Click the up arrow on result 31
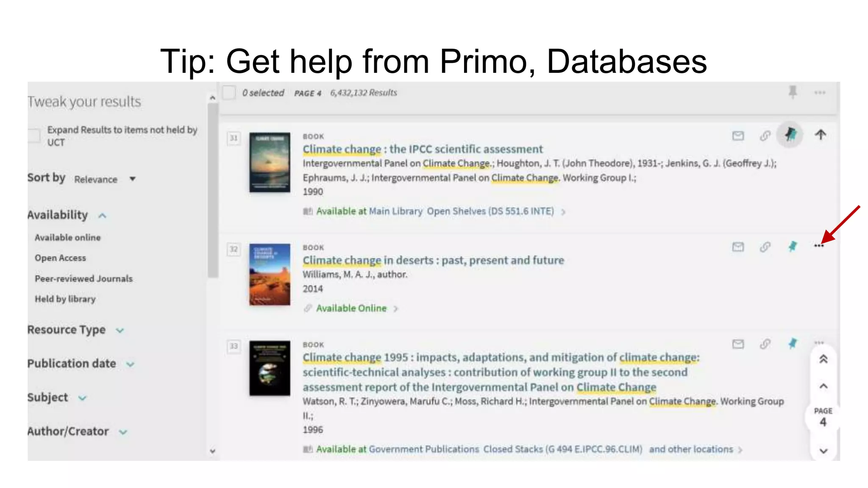Screen dimensions: 868x488 tap(821, 135)
